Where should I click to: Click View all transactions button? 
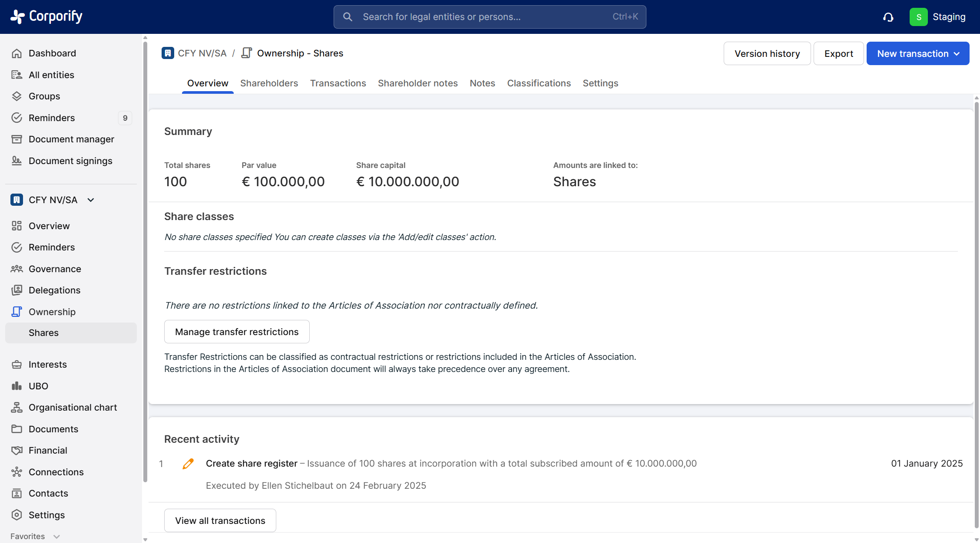220,520
